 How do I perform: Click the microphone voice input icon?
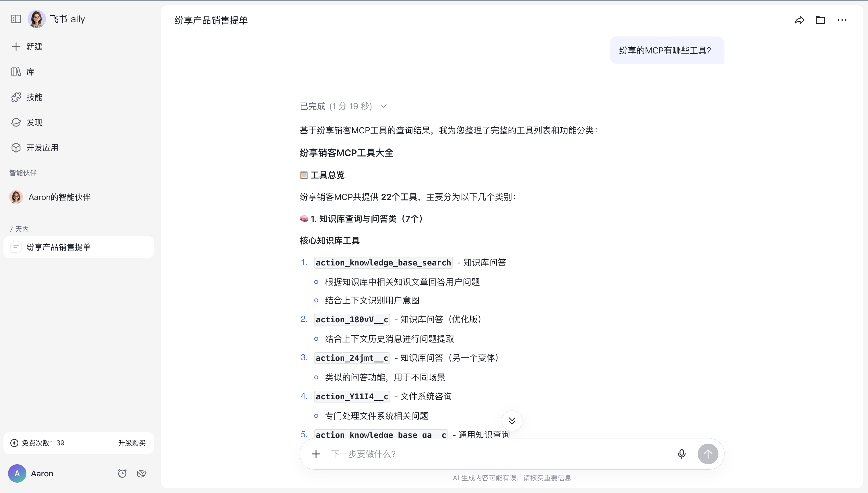pos(682,454)
